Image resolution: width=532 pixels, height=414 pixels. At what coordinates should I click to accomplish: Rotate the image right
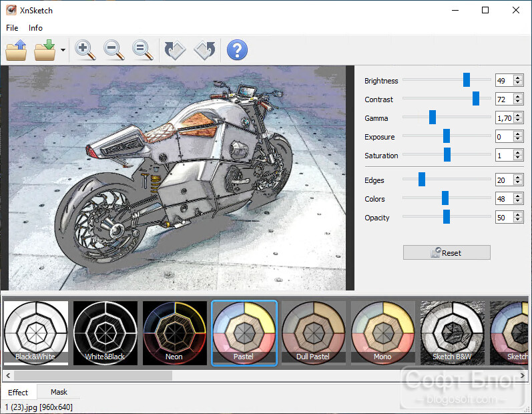click(x=204, y=50)
